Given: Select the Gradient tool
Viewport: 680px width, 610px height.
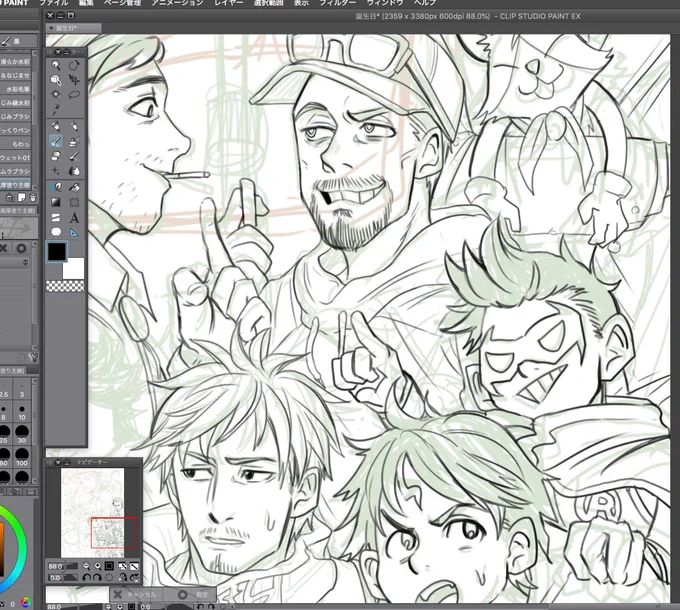Looking at the screenshot, I should 56,202.
